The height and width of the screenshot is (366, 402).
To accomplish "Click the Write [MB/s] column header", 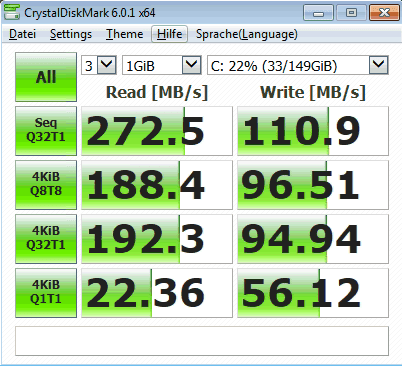I will tap(313, 92).
